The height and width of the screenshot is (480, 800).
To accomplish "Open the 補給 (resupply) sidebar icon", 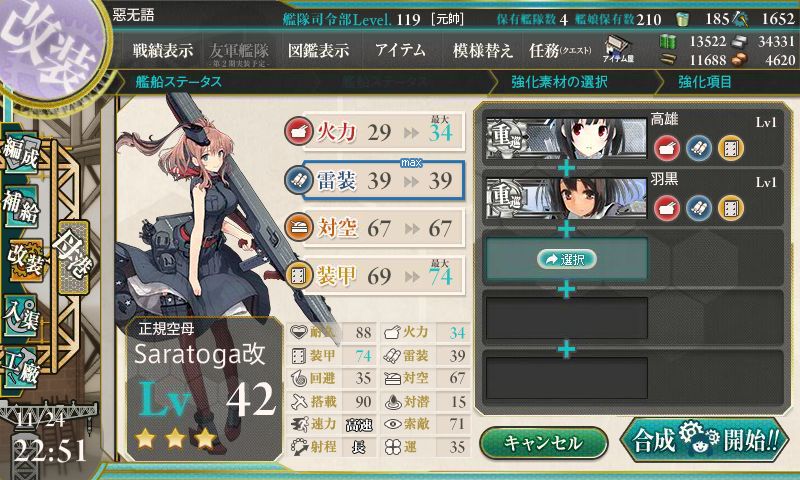I will (x=21, y=206).
